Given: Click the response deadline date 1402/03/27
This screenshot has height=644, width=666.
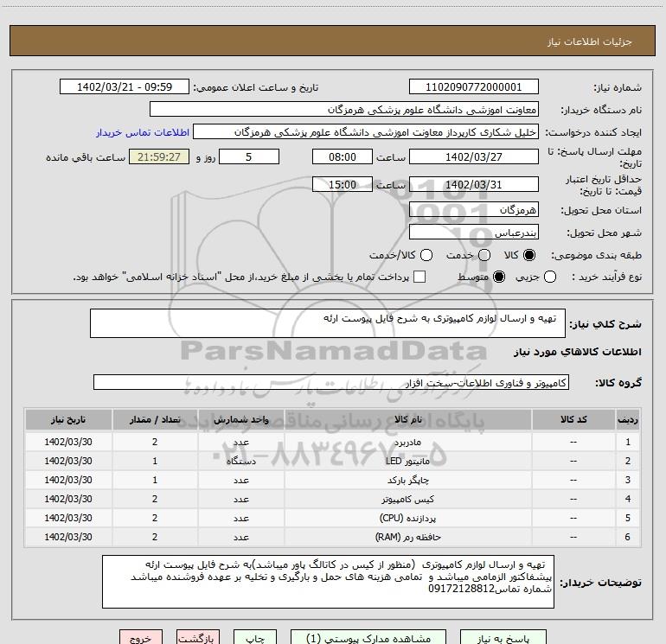Looking at the screenshot, I should (474, 156).
